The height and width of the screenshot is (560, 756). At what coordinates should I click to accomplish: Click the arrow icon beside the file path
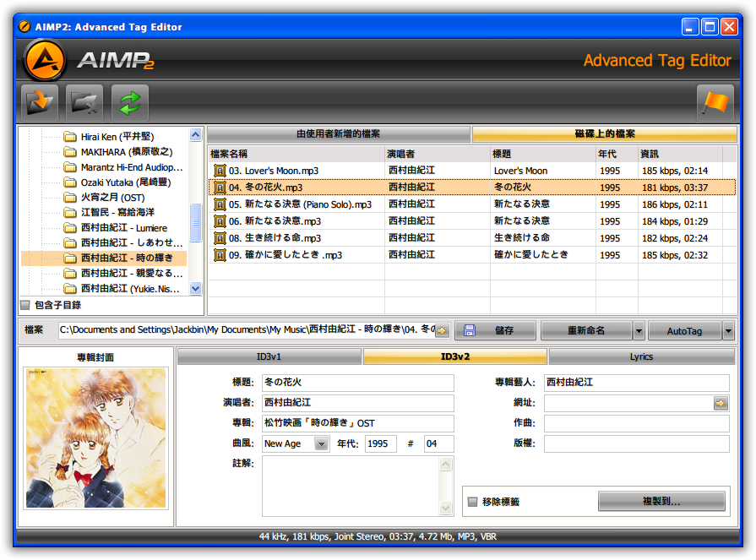pos(440,330)
